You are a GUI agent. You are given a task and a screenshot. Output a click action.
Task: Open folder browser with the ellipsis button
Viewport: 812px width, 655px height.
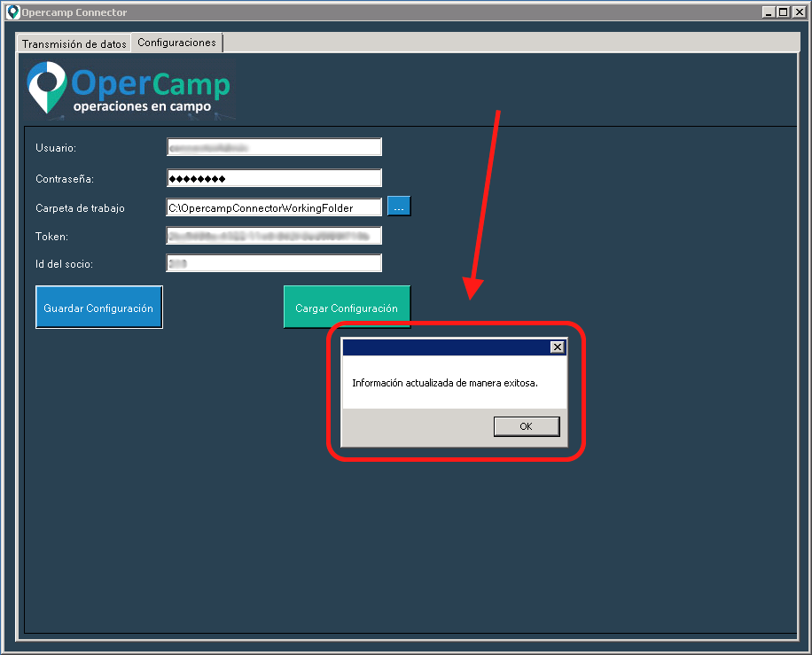point(399,207)
